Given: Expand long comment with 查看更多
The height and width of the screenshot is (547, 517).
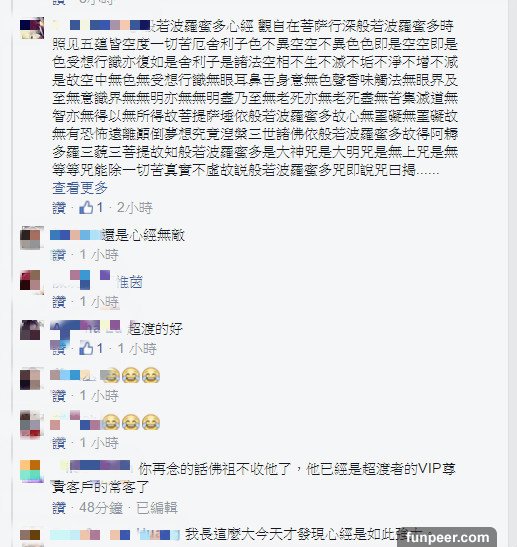Looking at the screenshot, I should click(x=80, y=188).
